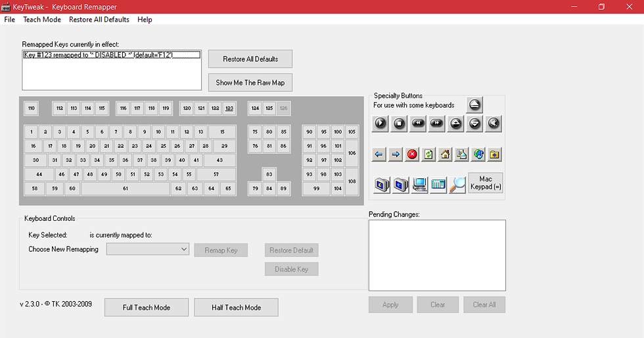Select the browser Forward arrow button

pyautogui.click(x=396, y=154)
